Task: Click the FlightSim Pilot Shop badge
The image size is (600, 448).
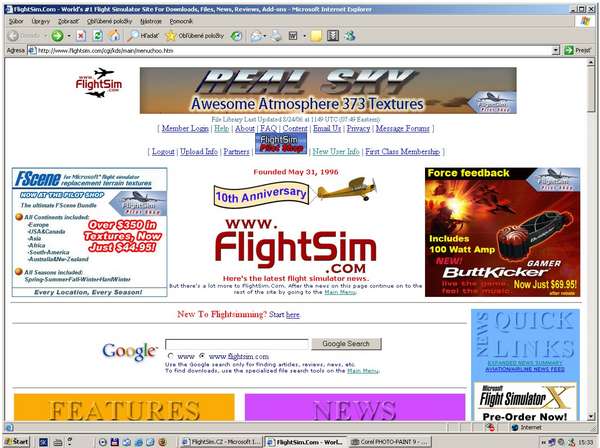Action: (281, 143)
